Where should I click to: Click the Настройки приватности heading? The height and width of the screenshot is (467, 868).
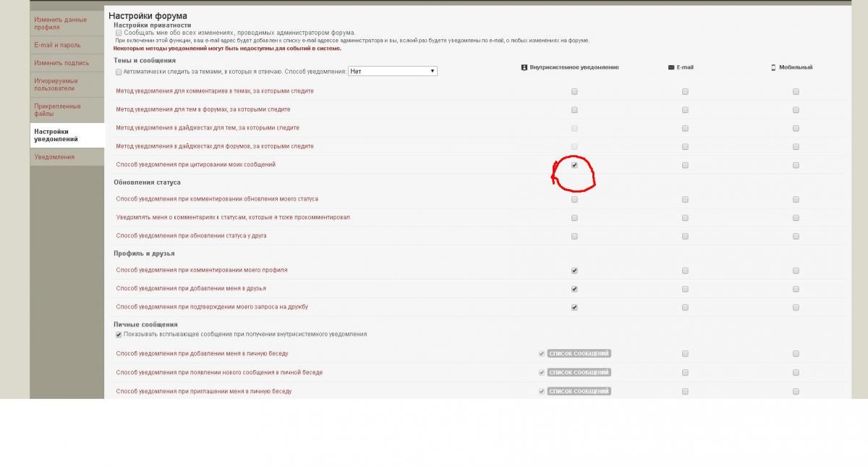point(152,25)
